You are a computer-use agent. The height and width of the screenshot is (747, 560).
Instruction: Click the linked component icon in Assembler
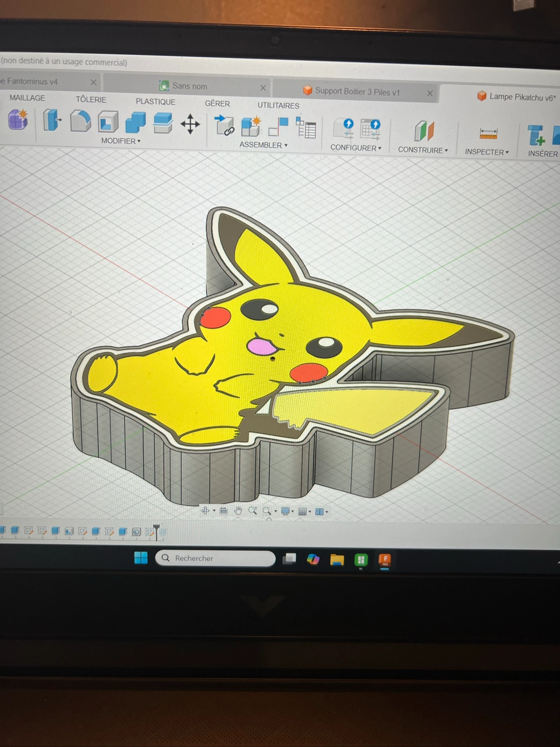click(224, 126)
